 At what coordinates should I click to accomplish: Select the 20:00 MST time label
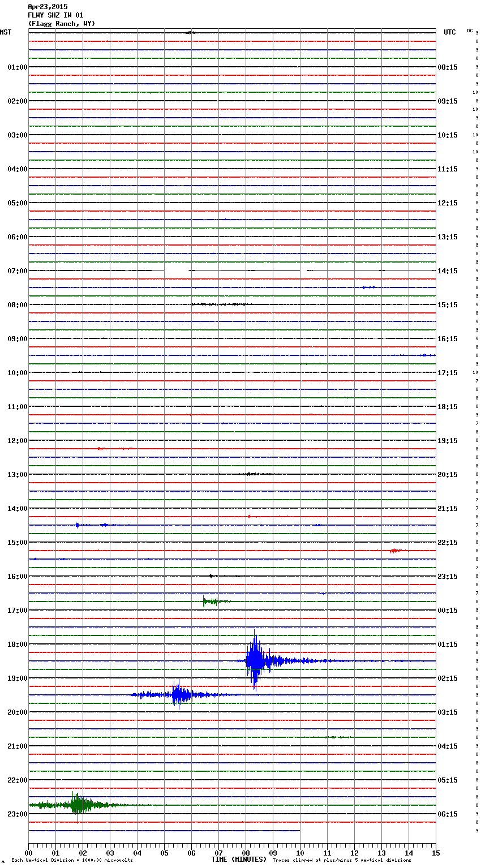(18, 712)
